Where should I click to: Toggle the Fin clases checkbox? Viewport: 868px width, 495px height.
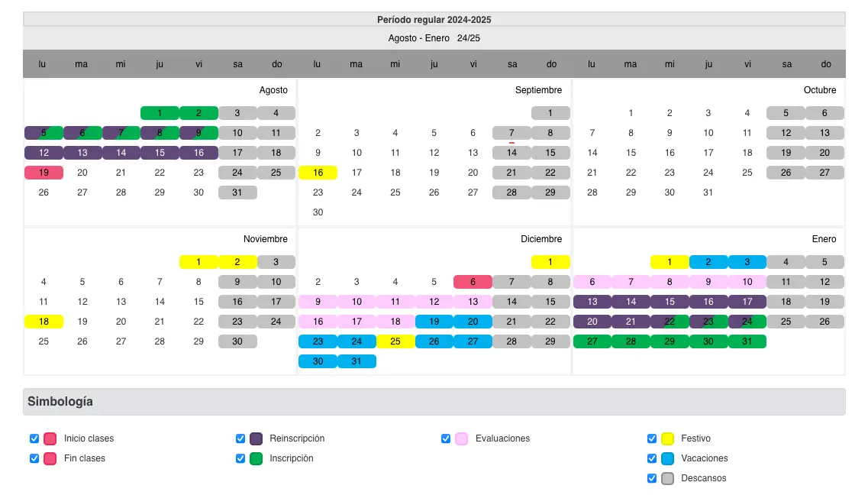click(x=34, y=458)
